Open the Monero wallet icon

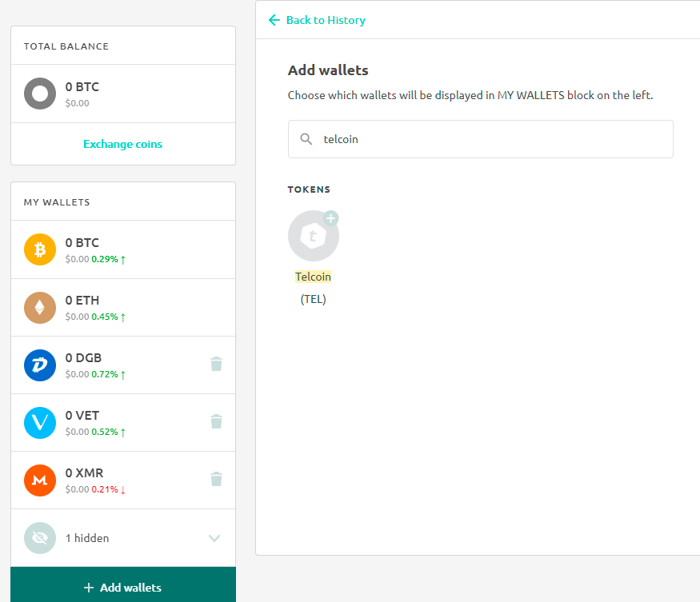[x=40, y=480]
